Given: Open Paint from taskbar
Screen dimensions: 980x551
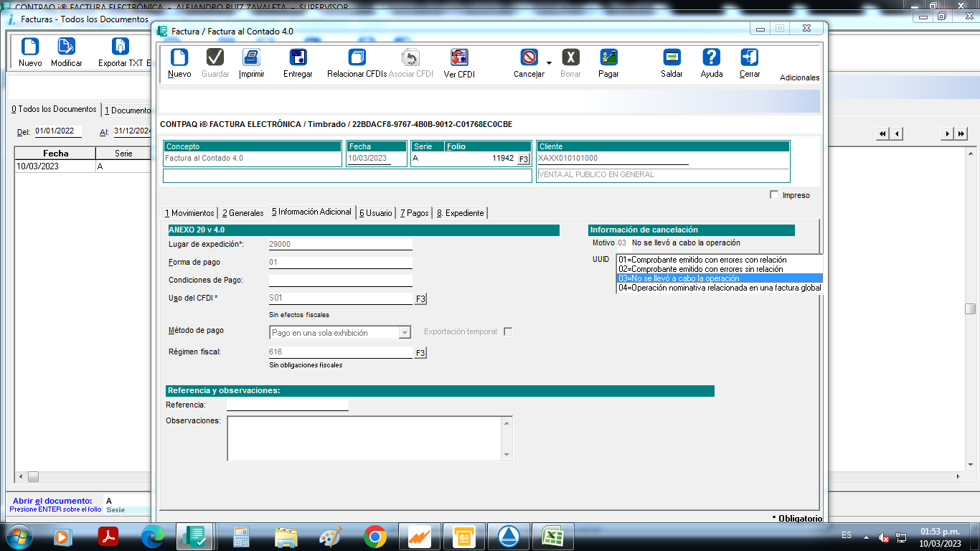Looking at the screenshot, I should coord(330,536).
